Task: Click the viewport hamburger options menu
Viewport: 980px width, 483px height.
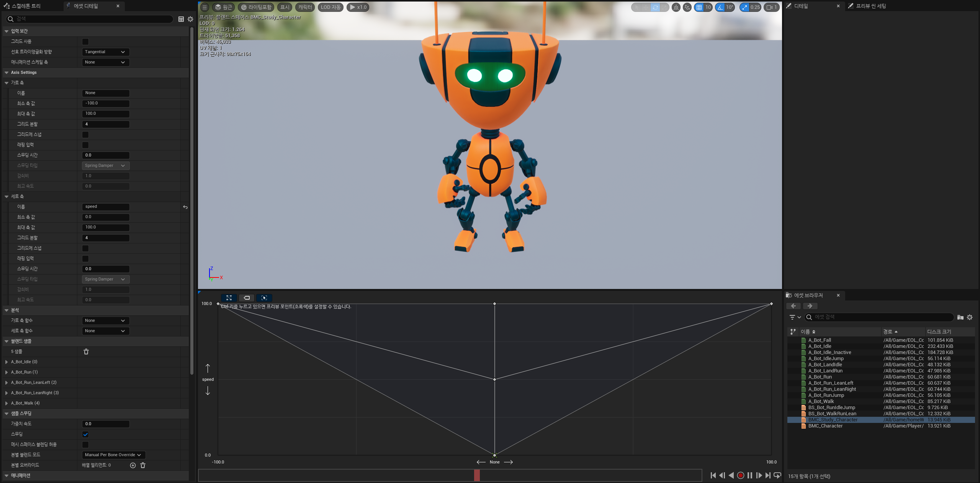Action: [x=205, y=7]
